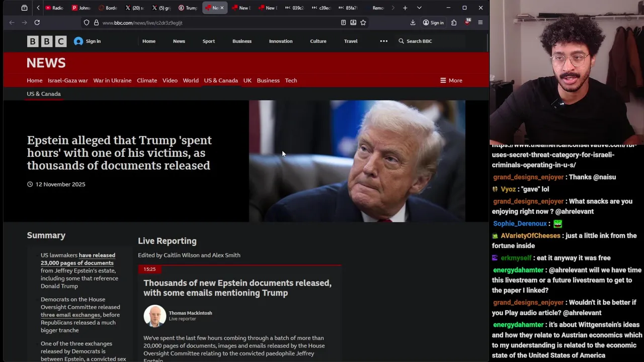Switch to the X (5) tab
This screenshot has width=644, height=362.
coord(161,8)
